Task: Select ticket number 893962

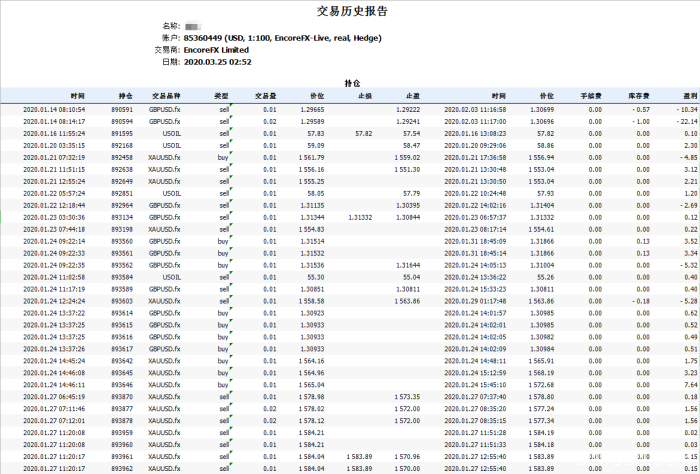Action: (122, 469)
